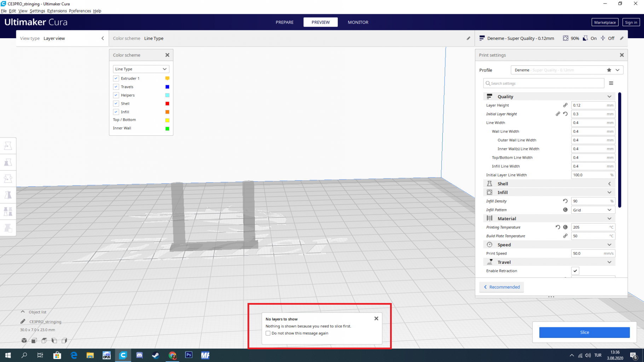Image resolution: width=644 pixels, height=362 pixels.
Task: Select the Scale tool in left toolbar
Action: pyautogui.click(x=8, y=162)
